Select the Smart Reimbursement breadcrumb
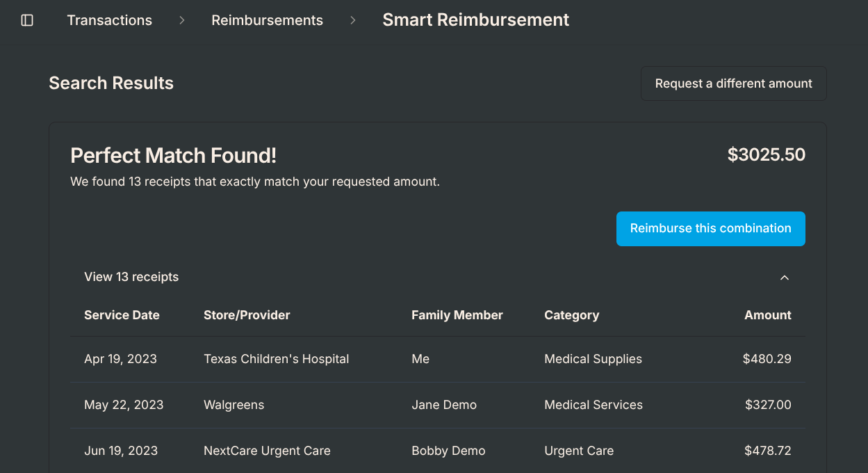The height and width of the screenshot is (473, 868). click(475, 20)
